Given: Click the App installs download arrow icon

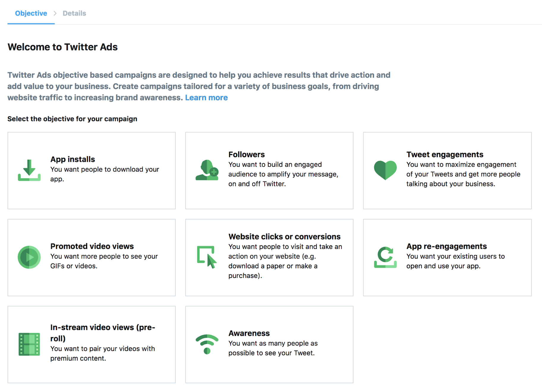Looking at the screenshot, I should (29, 170).
